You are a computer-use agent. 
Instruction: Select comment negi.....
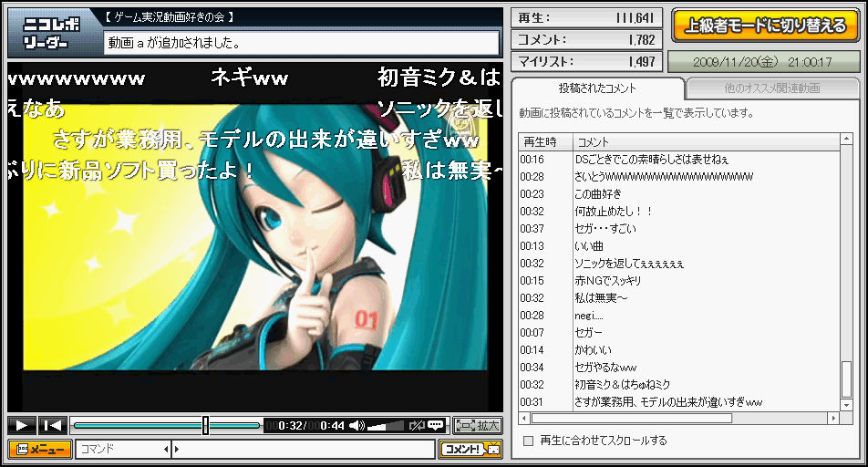pyautogui.click(x=679, y=316)
